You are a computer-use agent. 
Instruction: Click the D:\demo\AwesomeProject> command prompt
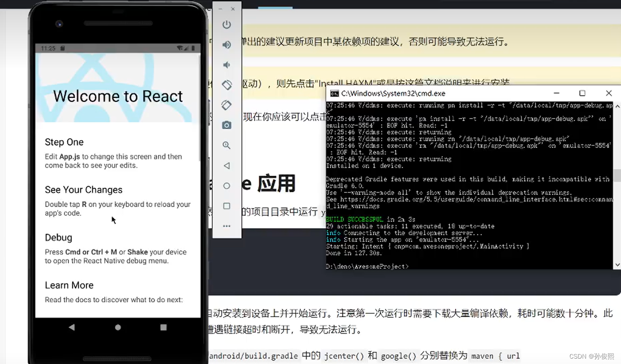(x=367, y=266)
